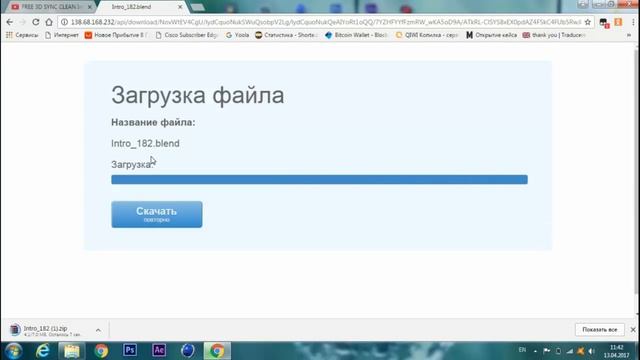Screen dimensions: 640x360
Task: Open the Windows Start menu
Action: (x=13, y=351)
